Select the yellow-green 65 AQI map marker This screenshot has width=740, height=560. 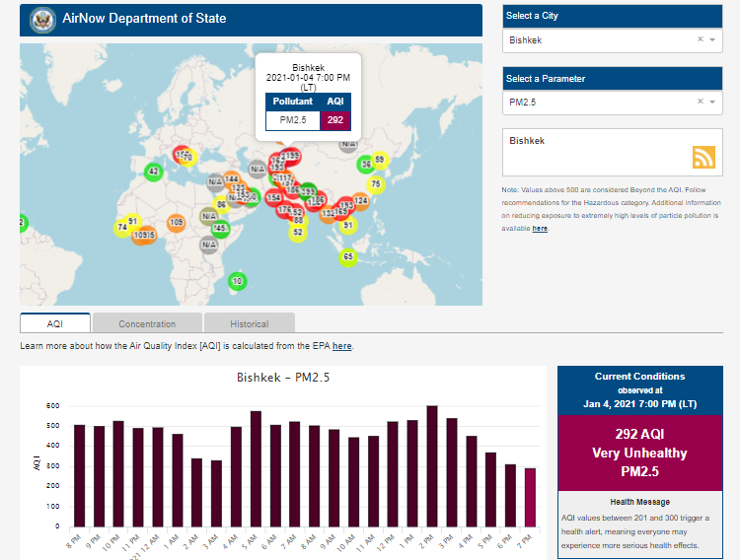[x=347, y=257]
